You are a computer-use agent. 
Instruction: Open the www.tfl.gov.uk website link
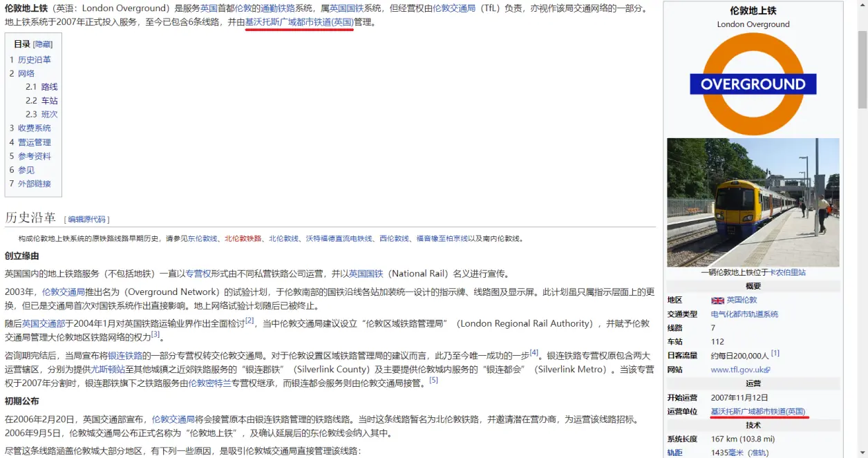[737, 370]
